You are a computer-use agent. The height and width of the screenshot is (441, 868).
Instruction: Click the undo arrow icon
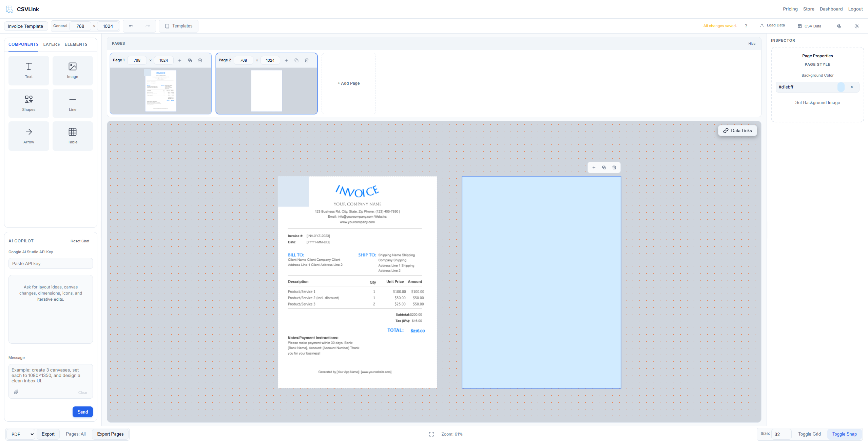[131, 26]
